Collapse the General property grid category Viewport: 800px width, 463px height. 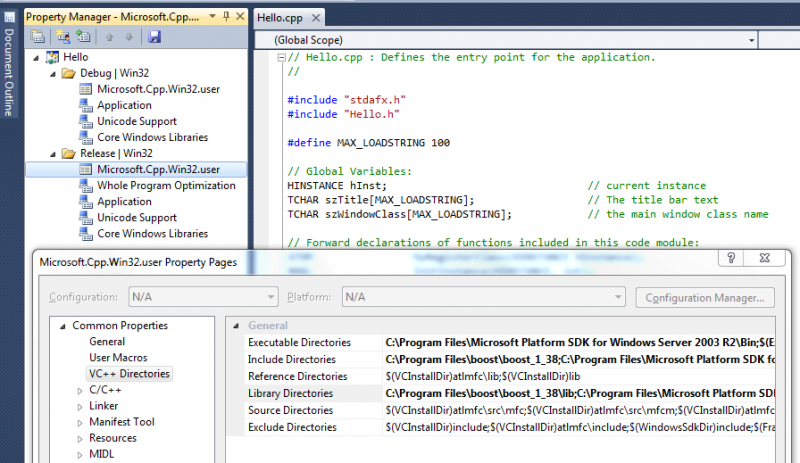click(x=236, y=326)
